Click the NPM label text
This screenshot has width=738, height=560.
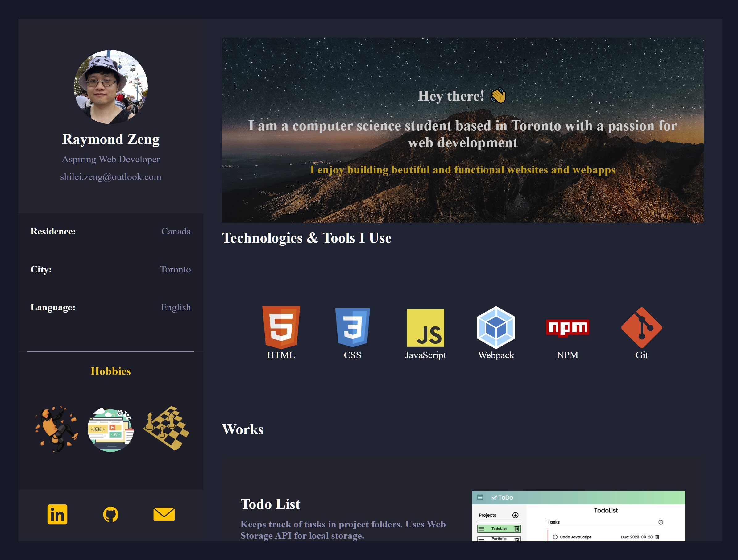pos(567,355)
